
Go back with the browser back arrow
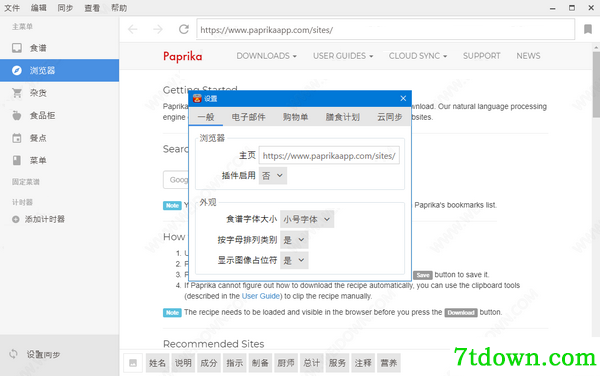click(x=133, y=29)
